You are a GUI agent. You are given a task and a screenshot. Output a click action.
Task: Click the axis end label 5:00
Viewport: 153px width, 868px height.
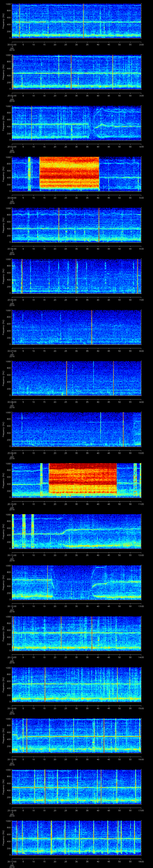pos(141,197)
